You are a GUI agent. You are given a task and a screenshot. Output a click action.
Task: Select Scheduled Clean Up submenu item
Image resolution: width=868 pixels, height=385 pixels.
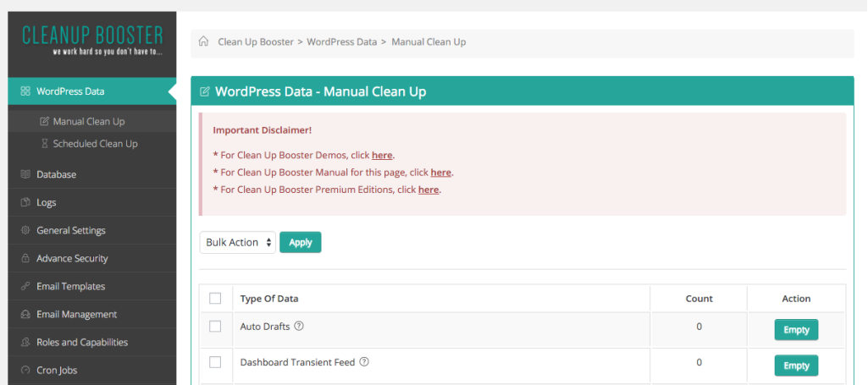tap(92, 144)
